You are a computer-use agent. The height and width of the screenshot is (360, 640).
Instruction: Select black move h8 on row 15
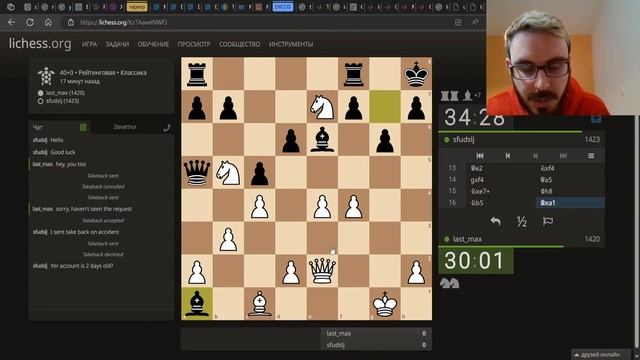(570, 191)
